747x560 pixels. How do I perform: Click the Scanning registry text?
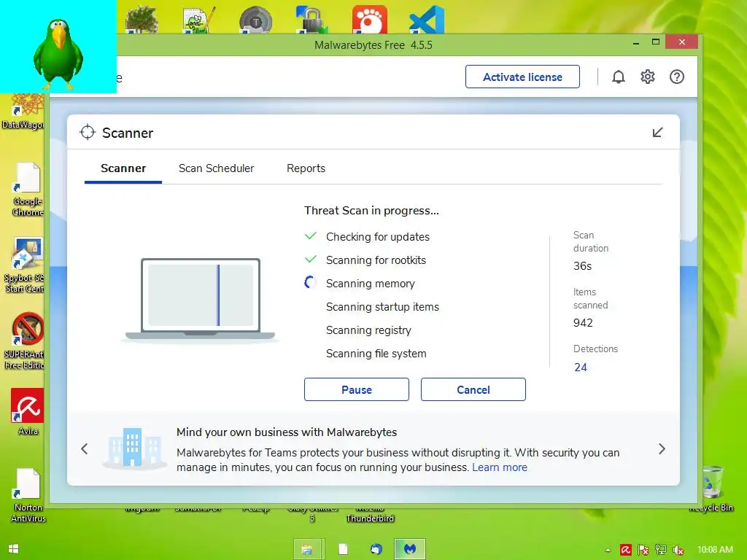[x=368, y=330]
